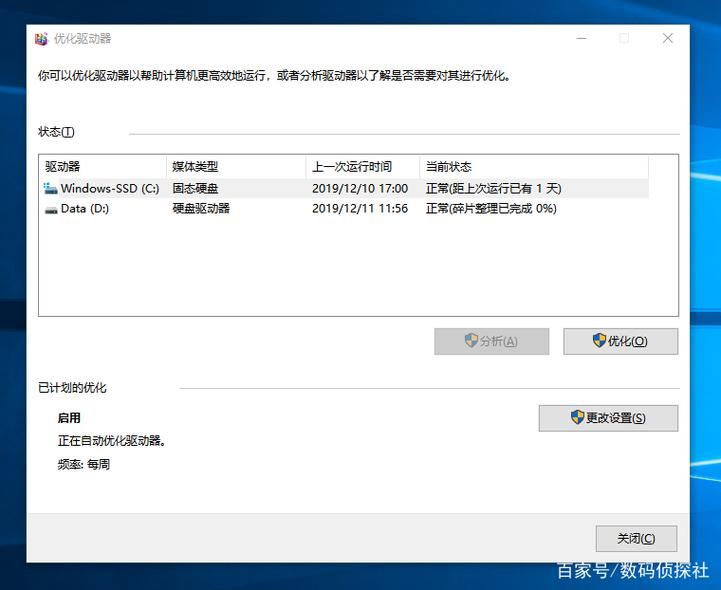Click status 正常(碎片整理已完成 0%)
Screen dimensions: 721x590
click(x=492, y=209)
